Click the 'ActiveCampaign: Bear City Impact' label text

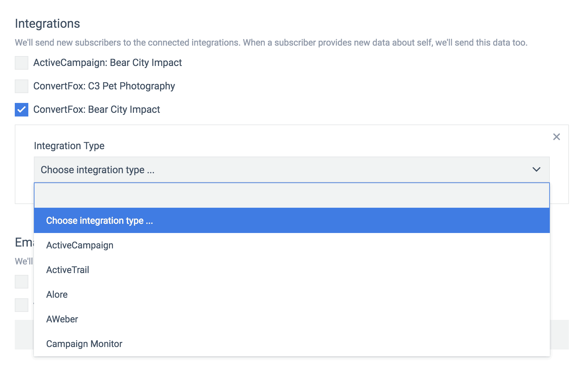tap(107, 63)
